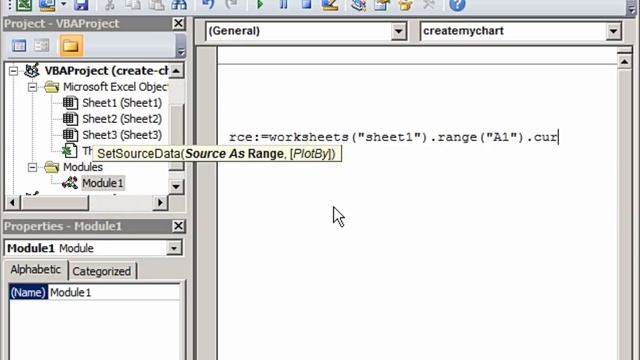Switch to the Alphabetic properties tab

coord(36,270)
